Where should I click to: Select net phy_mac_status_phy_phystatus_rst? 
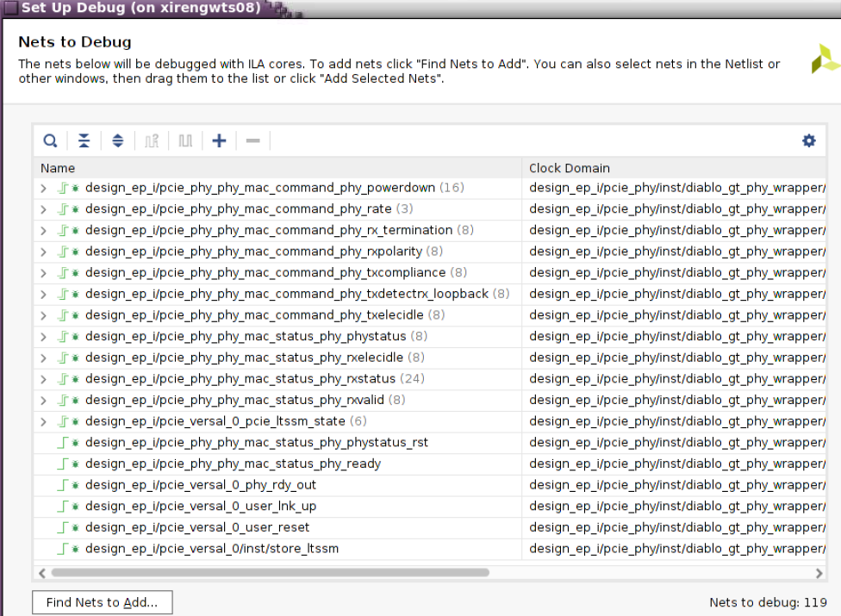tap(257, 442)
